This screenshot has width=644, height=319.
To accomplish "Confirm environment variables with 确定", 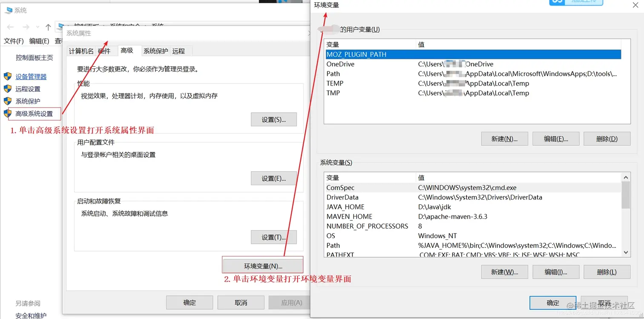I will 553,303.
